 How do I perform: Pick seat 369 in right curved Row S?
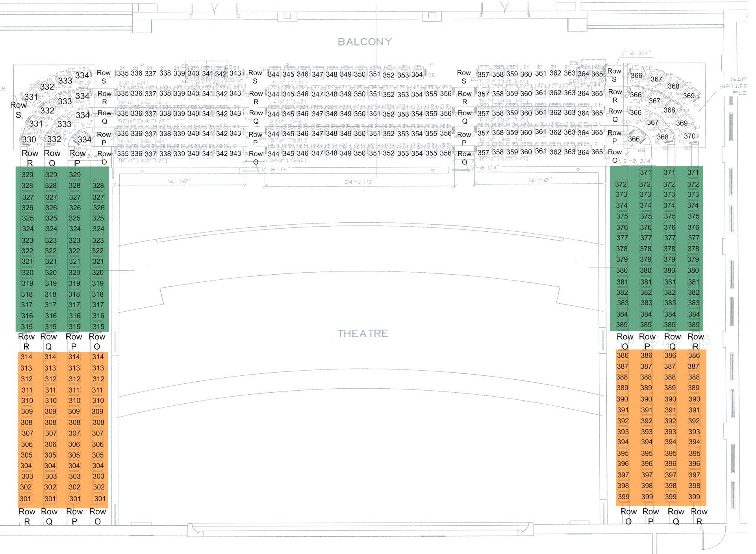689,96
